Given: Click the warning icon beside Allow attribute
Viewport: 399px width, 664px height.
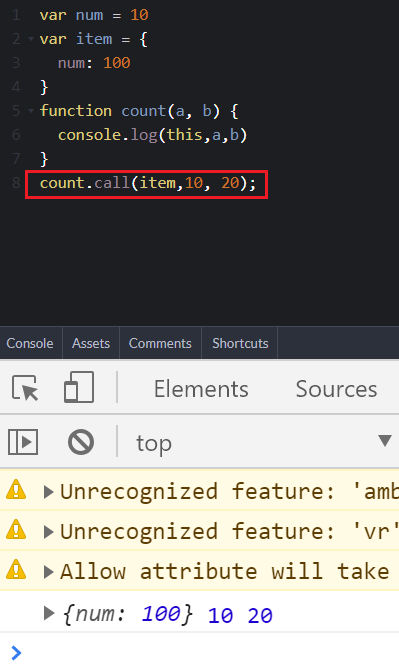Looking at the screenshot, I should click(16, 570).
